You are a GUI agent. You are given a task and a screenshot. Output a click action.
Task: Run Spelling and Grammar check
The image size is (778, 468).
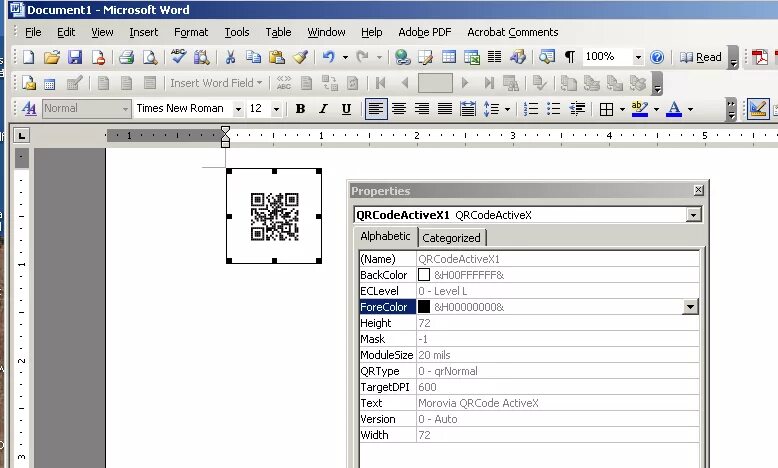178,57
